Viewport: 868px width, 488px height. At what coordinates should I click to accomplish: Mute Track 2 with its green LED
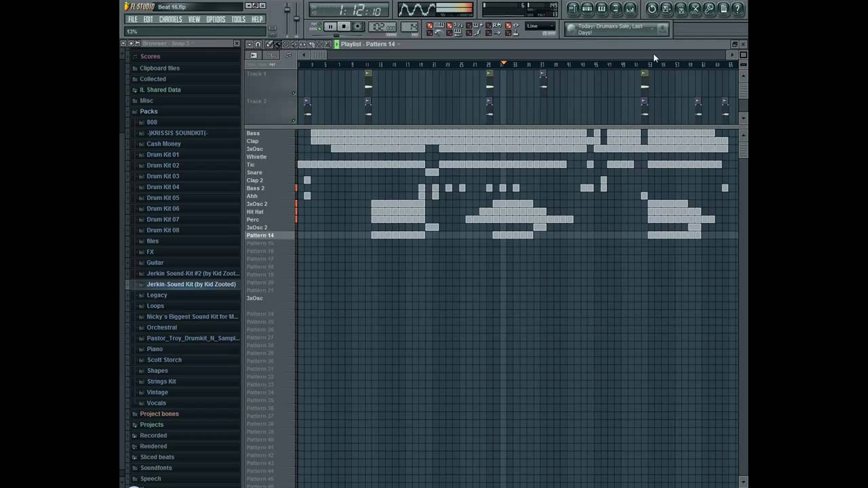point(294,121)
